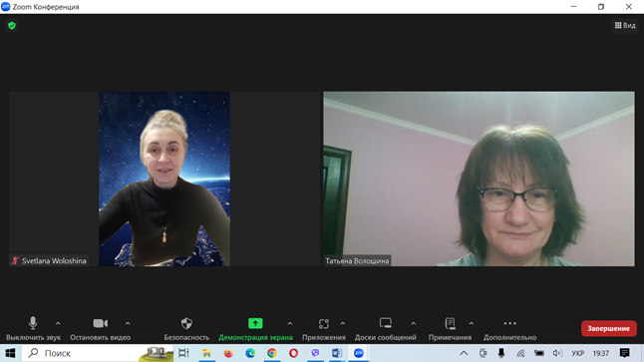Select Татьяна Волошина video tile
This screenshot has height=362, width=644.
coord(479,179)
